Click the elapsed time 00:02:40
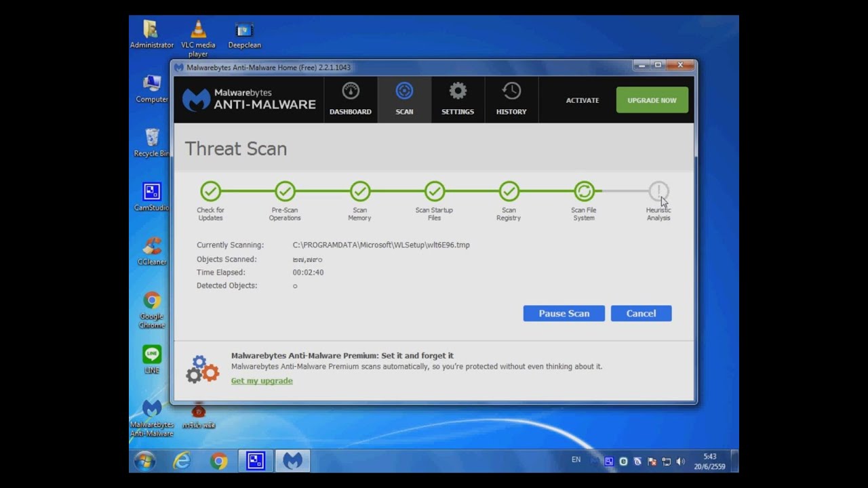 pos(308,272)
